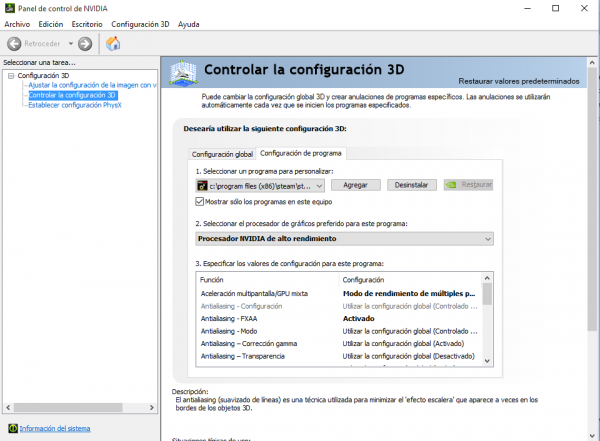Switch to Configuración de programa tab
Image resolution: width=600 pixels, height=441 pixels.
click(x=301, y=153)
